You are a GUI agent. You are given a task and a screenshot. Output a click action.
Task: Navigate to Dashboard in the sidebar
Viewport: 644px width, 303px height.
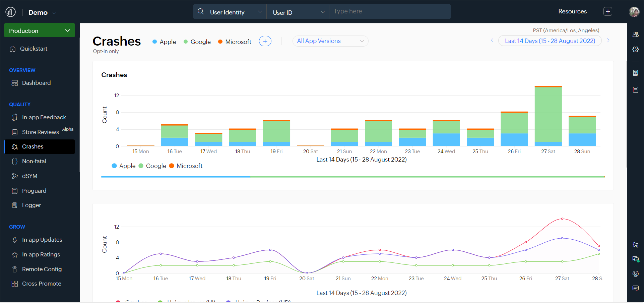36,83
